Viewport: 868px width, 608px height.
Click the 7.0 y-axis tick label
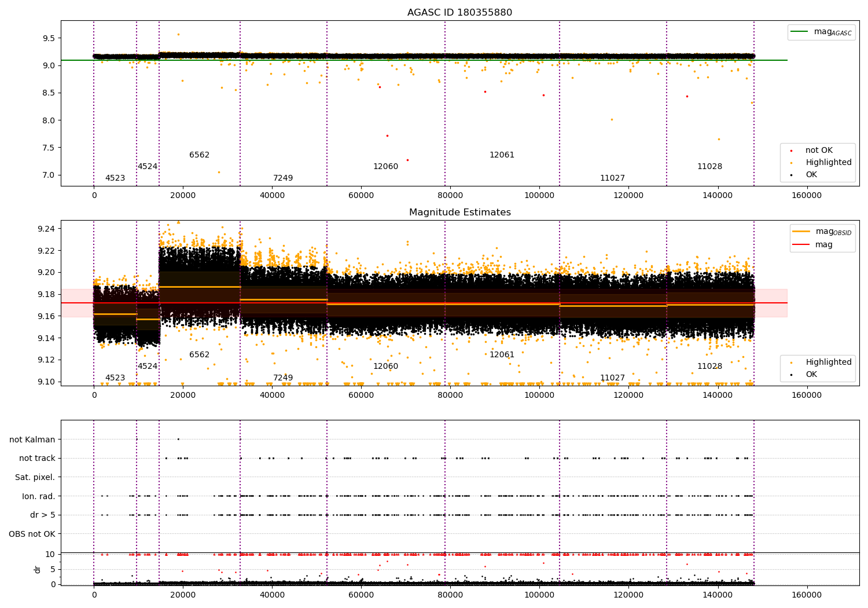click(x=49, y=175)
